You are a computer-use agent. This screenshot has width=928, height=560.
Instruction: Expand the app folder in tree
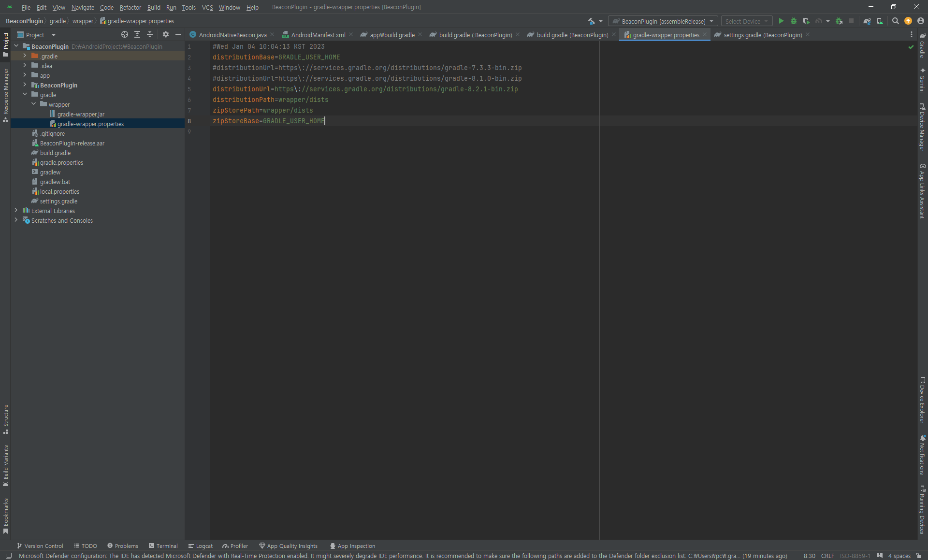point(25,75)
